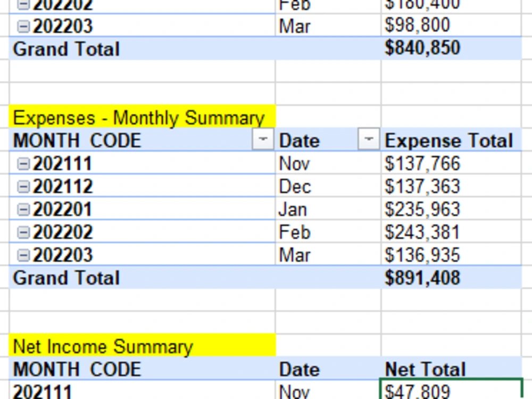The width and height of the screenshot is (532, 399).
Task: Select MONTH CODE header in Net Income table
Action: click(142, 369)
